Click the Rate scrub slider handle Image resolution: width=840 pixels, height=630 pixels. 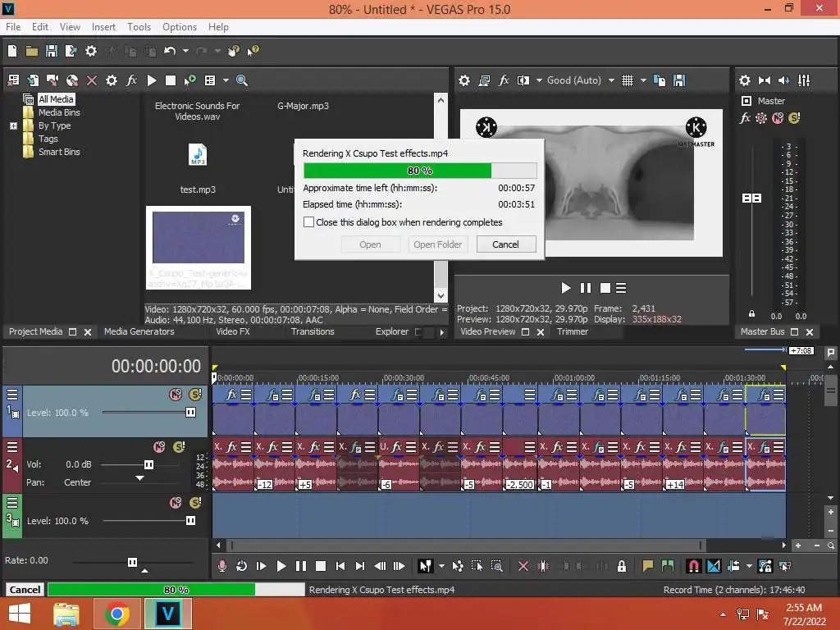pyautogui.click(x=132, y=562)
